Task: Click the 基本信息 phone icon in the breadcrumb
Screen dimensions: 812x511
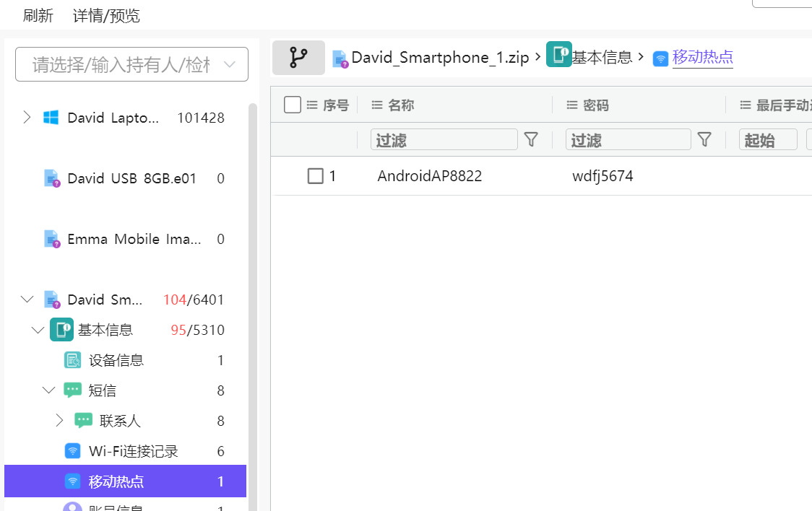Action: tap(559, 54)
